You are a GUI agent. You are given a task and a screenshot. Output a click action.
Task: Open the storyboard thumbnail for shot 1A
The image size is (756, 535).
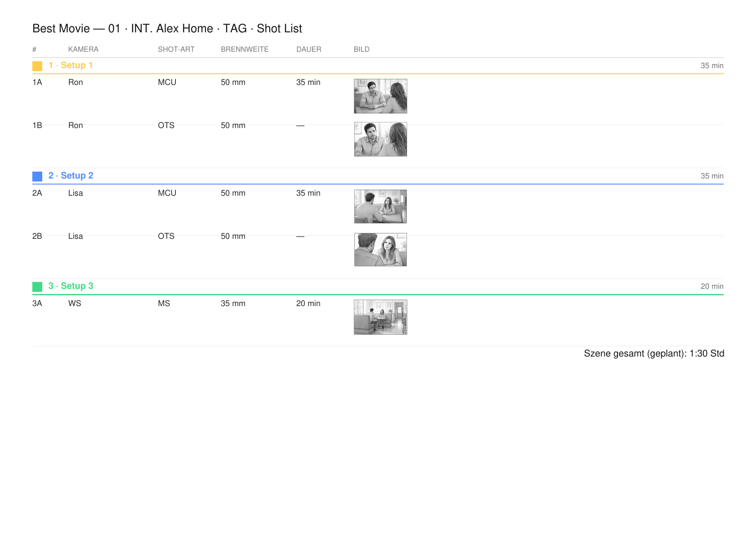pyautogui.click(x=381, y=96)
